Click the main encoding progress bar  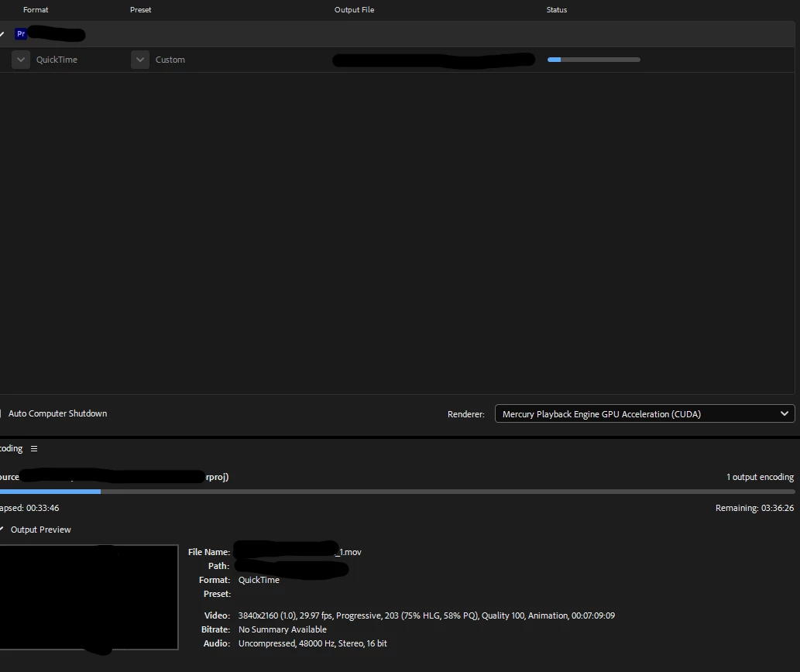tap(397, 492)
